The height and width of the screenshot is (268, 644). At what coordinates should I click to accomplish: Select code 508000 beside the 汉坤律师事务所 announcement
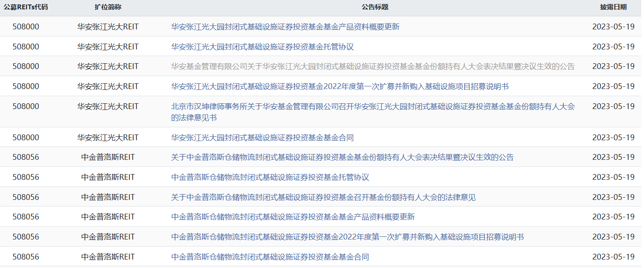26,106
